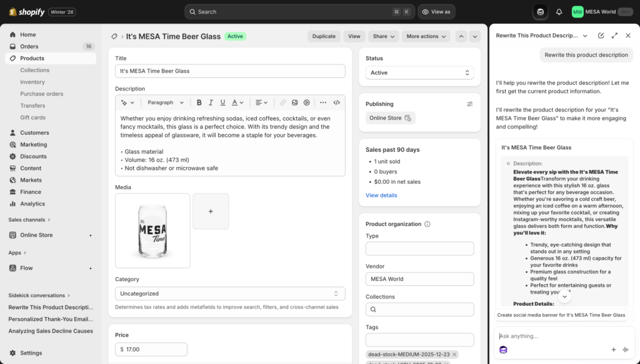640x364 pixels.
Task: Expand the Sidekick panel to full screen
Action: click(x=614, y=36)
